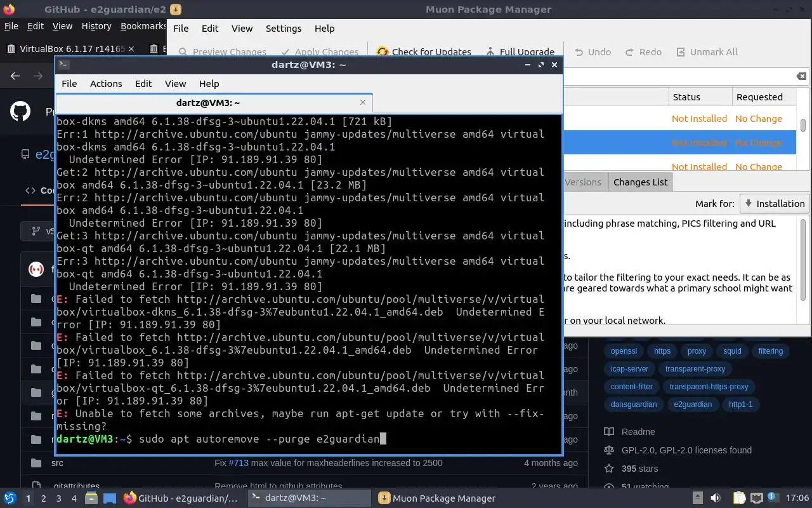Viewport: 812px width, 508px height.
Task: Click the clock showing 17:06
Action: [797, 498]
